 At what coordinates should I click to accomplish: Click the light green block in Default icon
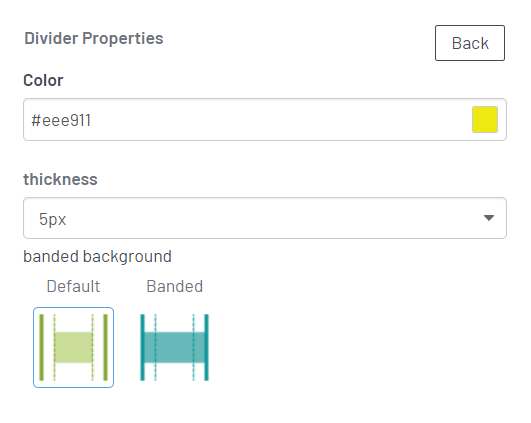[x=73, y=347]
